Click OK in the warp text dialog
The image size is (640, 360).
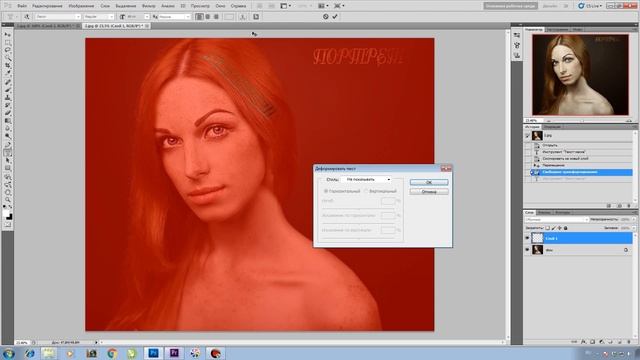coord(429,182)
